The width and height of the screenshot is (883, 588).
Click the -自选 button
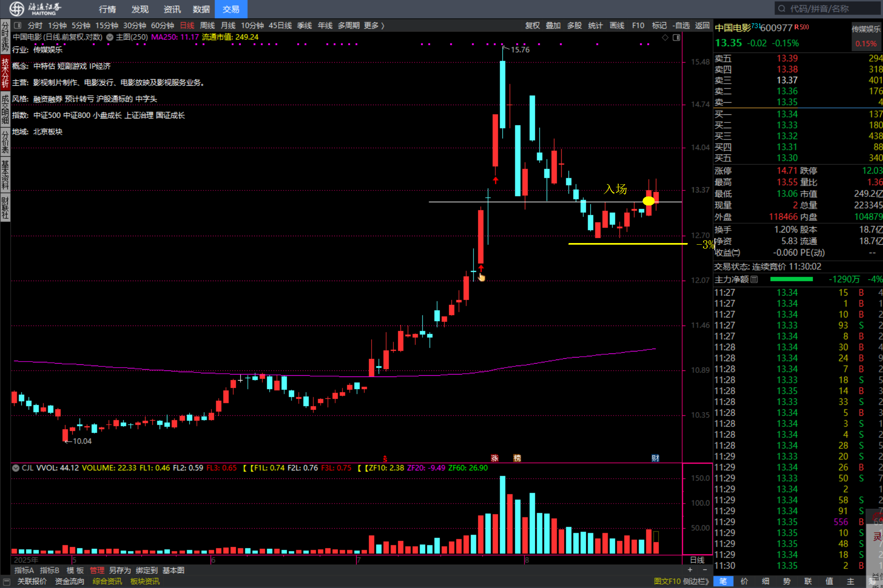click(x=681, y=25)
